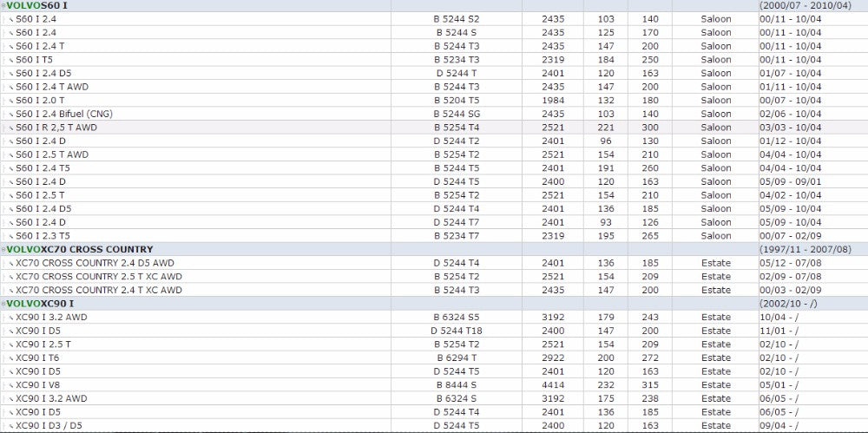
Task: Click engine code B 5244 SG
Action: [x=457, y=114]
